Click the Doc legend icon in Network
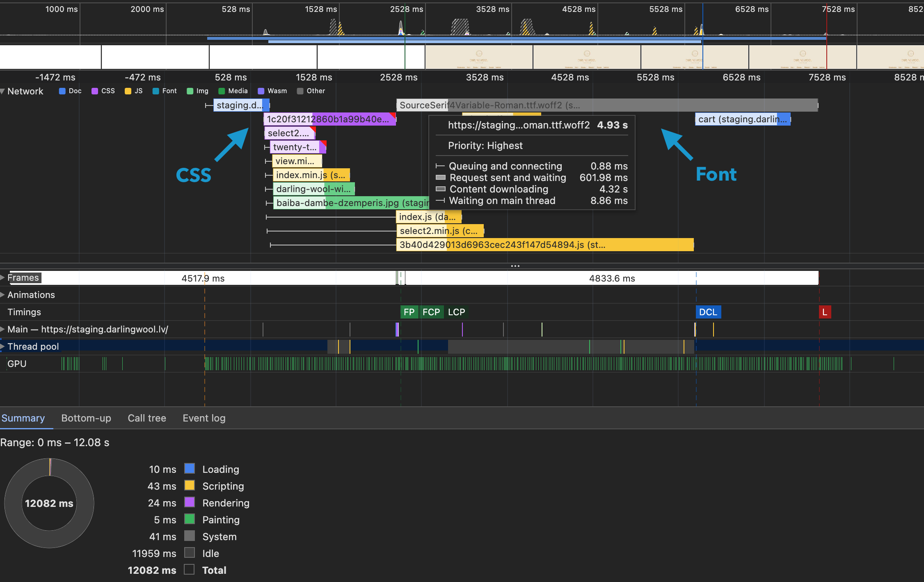924x582 pixels. 62,91
